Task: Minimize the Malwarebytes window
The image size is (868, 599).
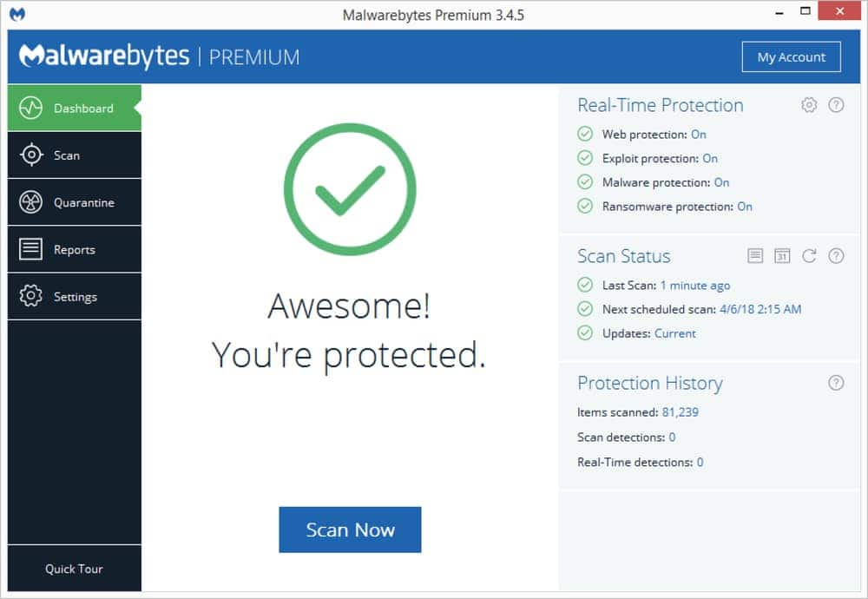Action: 779,11
